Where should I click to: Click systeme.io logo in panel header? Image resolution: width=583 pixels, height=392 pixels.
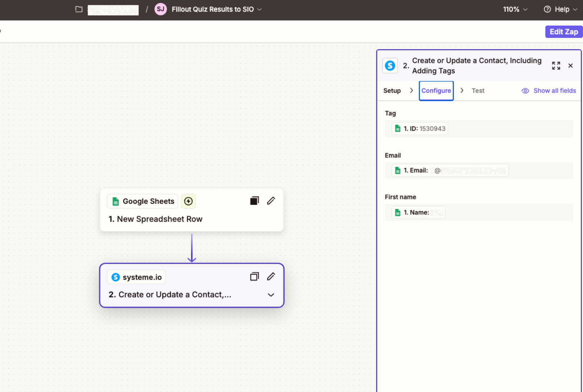pyautogui.click(x=390, y=66)
